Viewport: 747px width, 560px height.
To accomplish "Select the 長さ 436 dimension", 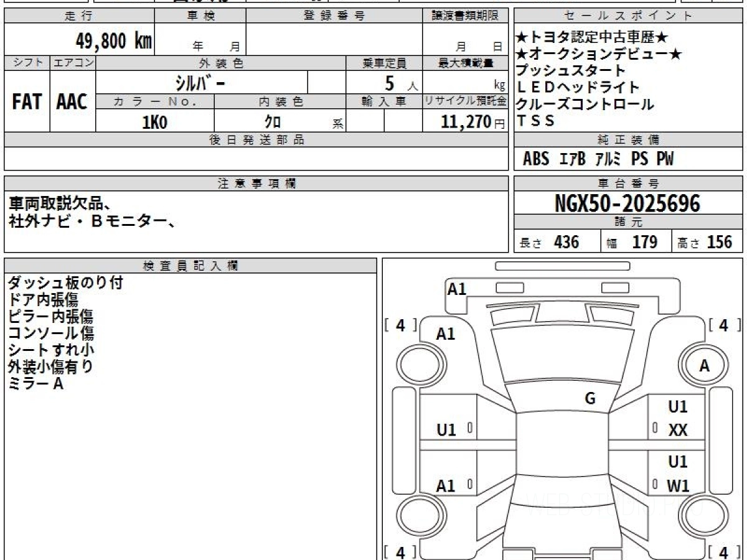I will (x=550, y=242).
